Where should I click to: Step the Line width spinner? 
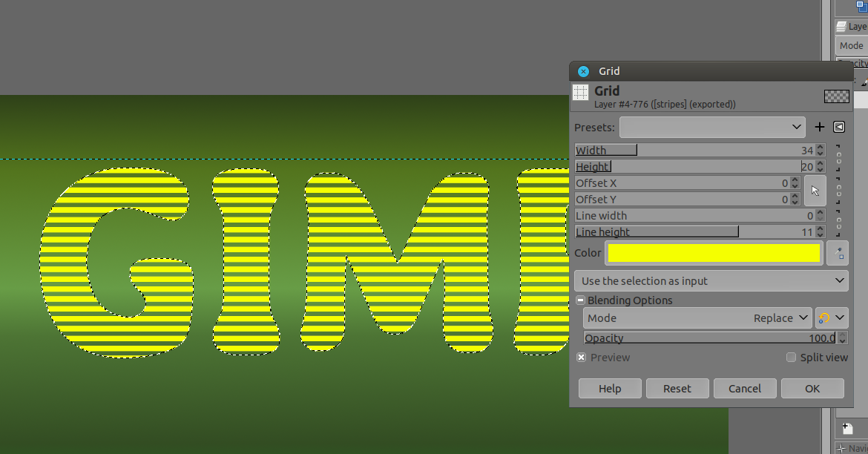[821, 216]
